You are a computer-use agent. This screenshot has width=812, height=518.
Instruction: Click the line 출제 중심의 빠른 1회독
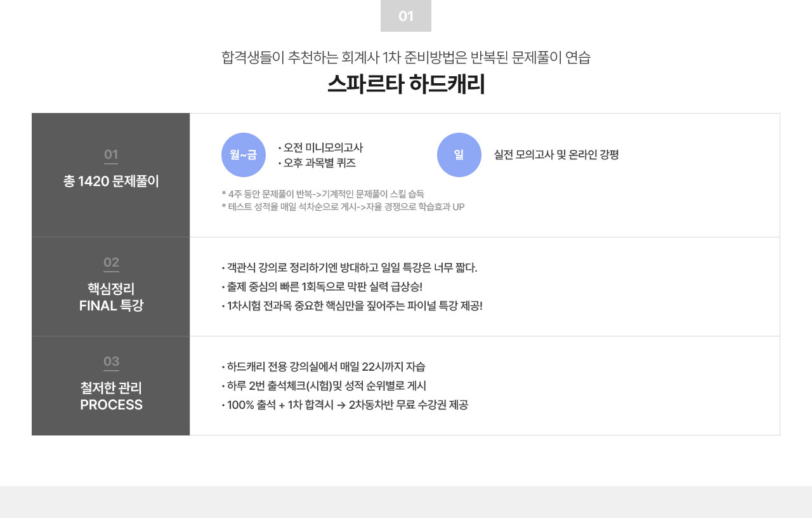(x=322, y=287)
